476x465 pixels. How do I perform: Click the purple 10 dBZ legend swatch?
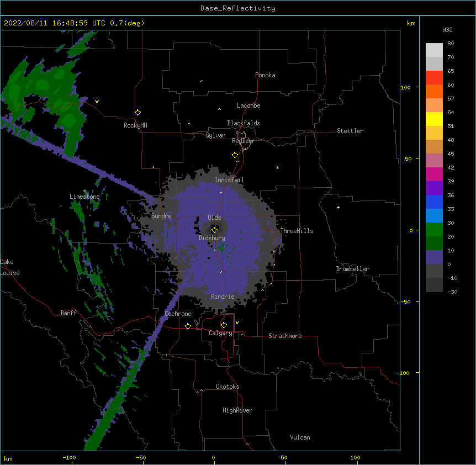point(434,257)
